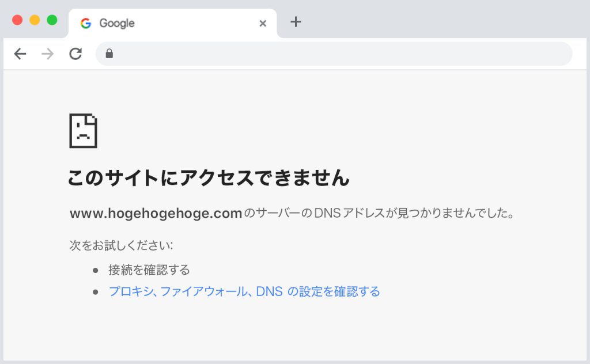
Task: Open the プロキシ、ファイアウォール、DNS の設定を確認する link
Action: click(x=244, y=291)
